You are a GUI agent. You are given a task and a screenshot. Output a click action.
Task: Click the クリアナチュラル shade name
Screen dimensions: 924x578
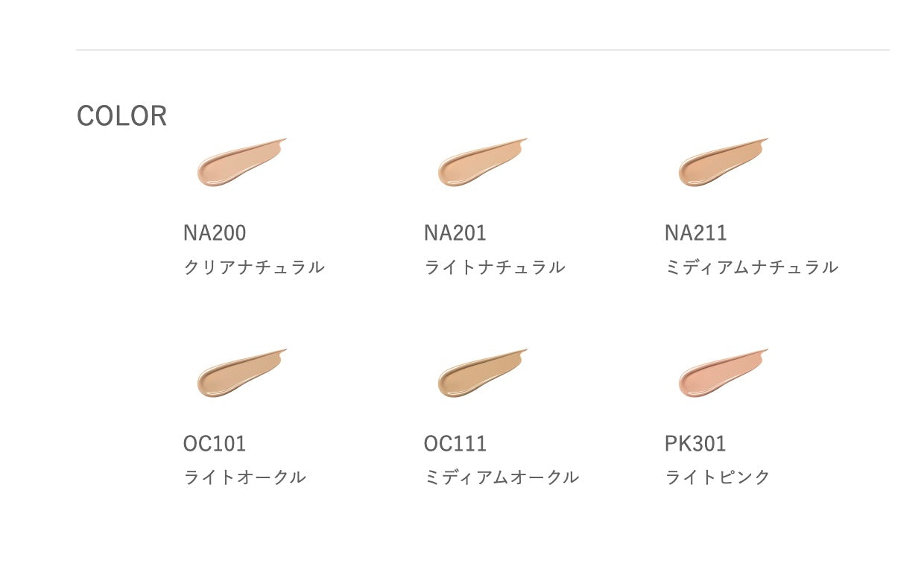pyautogui.click(x=254, y=267)
